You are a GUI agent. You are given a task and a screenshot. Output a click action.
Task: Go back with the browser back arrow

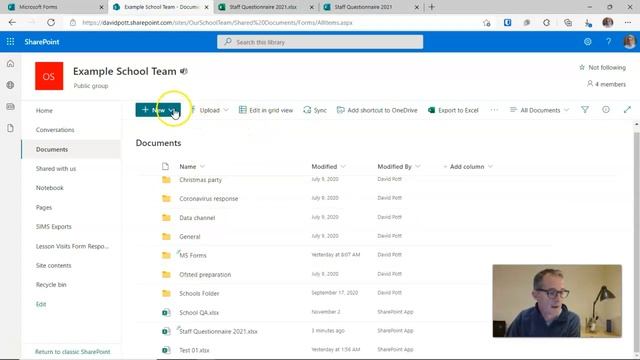pyautogui.click(x=12, y=22)
